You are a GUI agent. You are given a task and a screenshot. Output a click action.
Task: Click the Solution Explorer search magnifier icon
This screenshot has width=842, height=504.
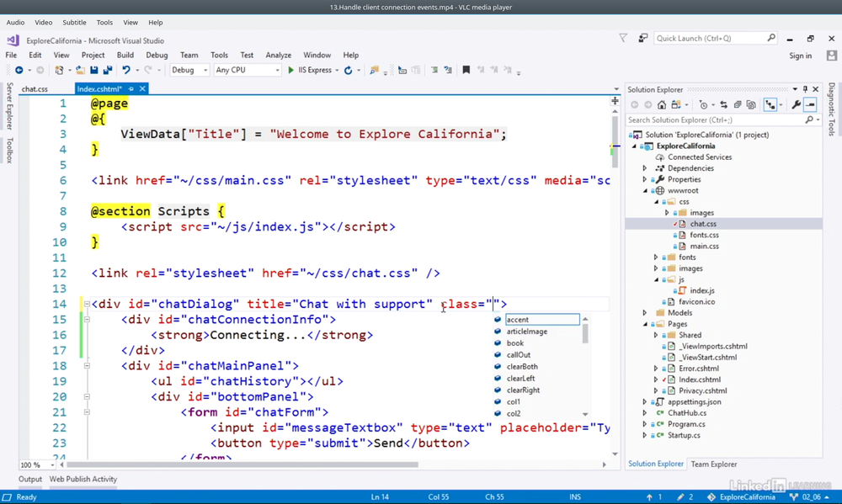tap(809, 119)
